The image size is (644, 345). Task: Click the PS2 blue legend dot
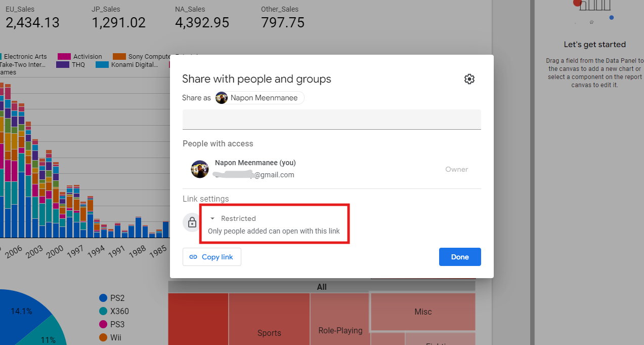(x=103, y=298)
